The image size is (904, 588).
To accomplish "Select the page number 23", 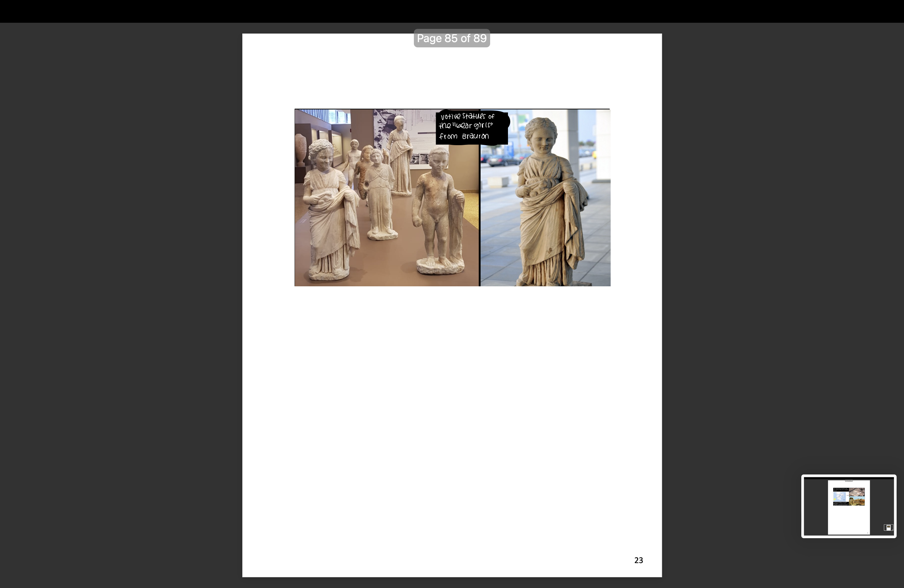I will click(x=639, y=560).
